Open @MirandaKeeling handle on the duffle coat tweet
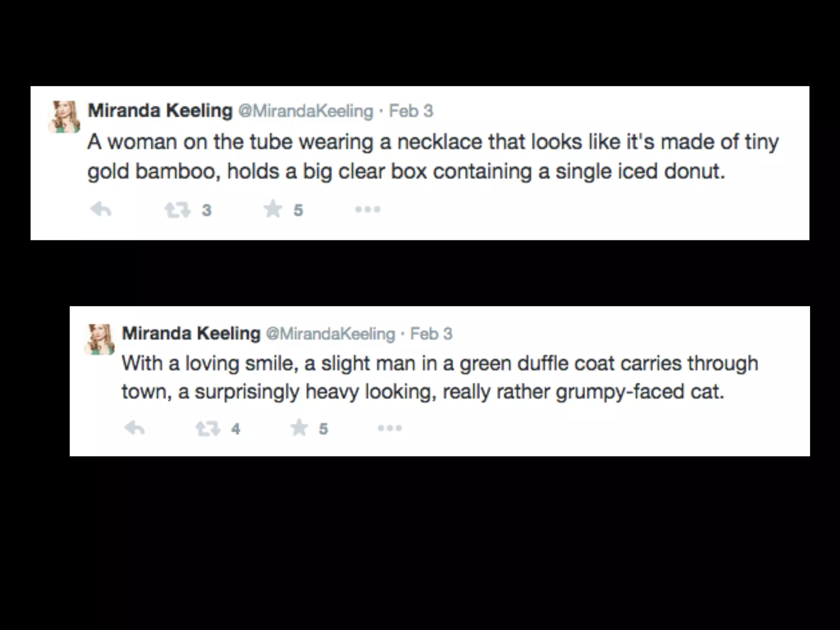The width and height of the screenshot is (840, 630). 331,334
